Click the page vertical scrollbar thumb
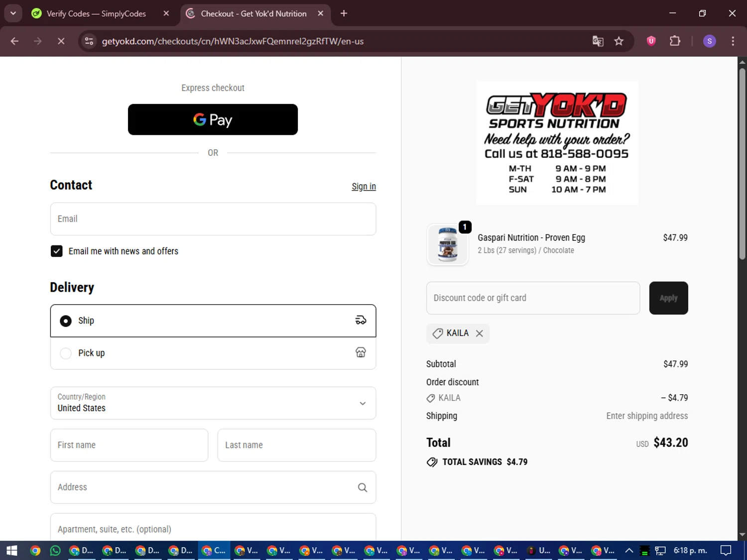747x560 pixels. [x=742, y=164]
